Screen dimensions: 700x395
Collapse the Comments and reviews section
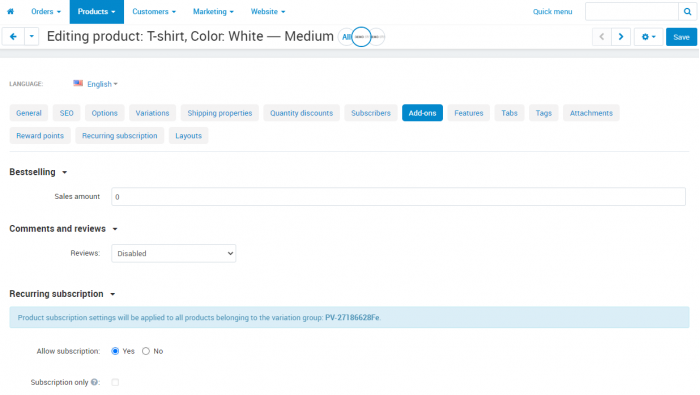pyautogui.click(x=63, y=229)
